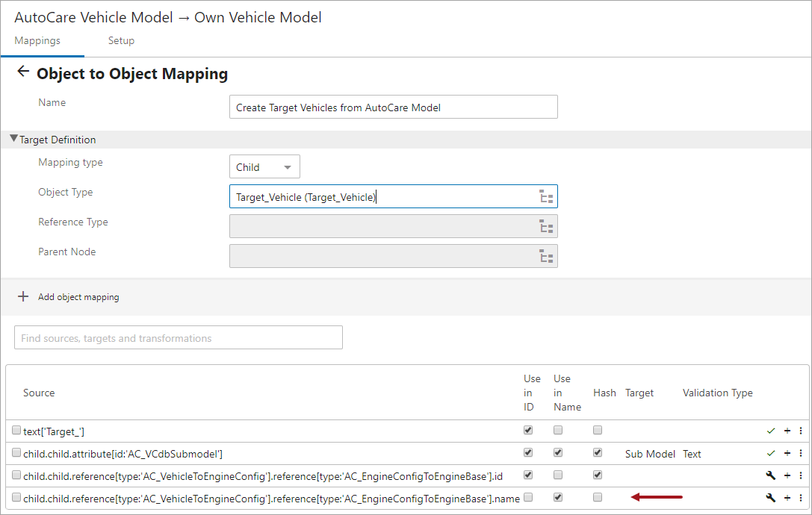Click the Source column header
Screen dimensions: 812x515
(39, 393)
